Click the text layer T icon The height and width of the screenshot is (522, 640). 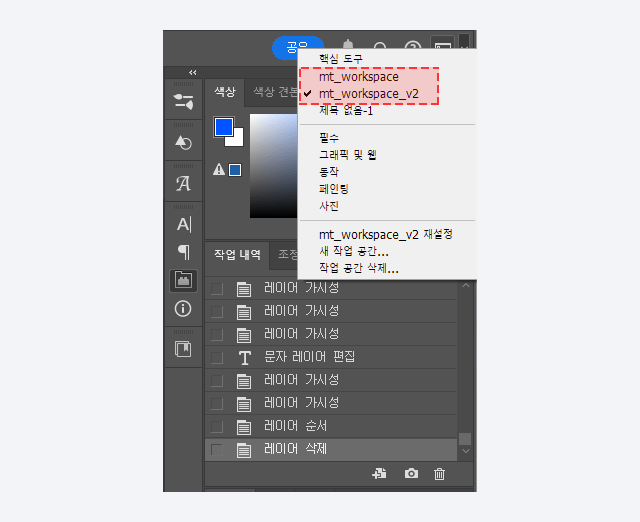(x=244, y=358)
